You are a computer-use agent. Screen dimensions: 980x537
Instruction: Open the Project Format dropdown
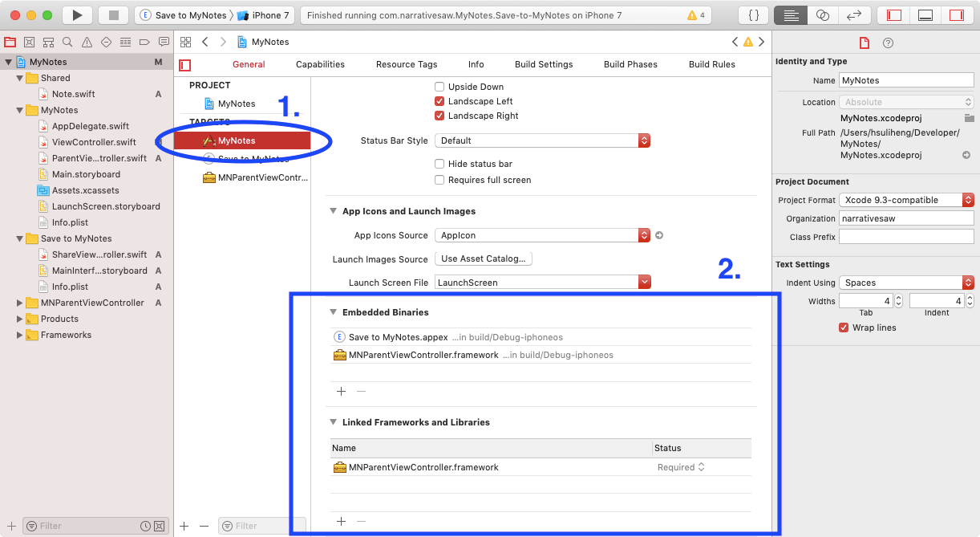point(906,200)
